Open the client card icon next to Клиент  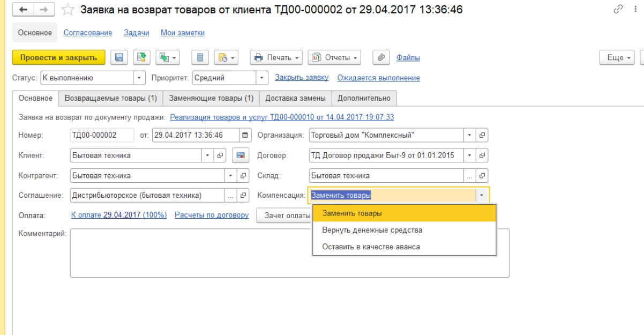coord(241,155)
